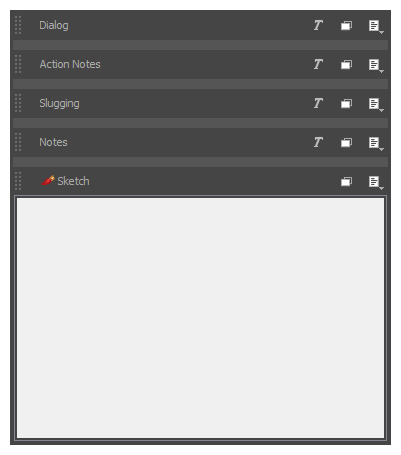Click the text formatting icon for Action Notes
Screen dimensions: 401x455
click(318, 64)
